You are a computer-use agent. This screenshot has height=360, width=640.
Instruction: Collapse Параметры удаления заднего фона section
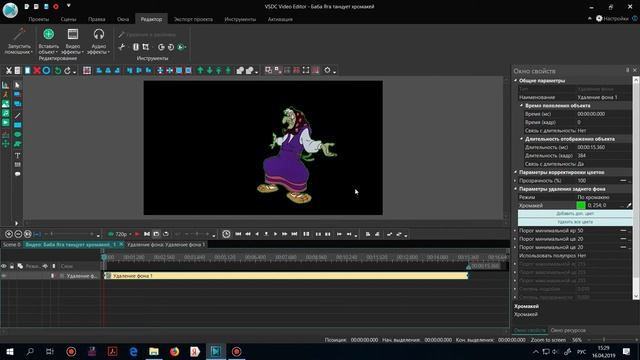pyautogui.click(x=516, y=189)
